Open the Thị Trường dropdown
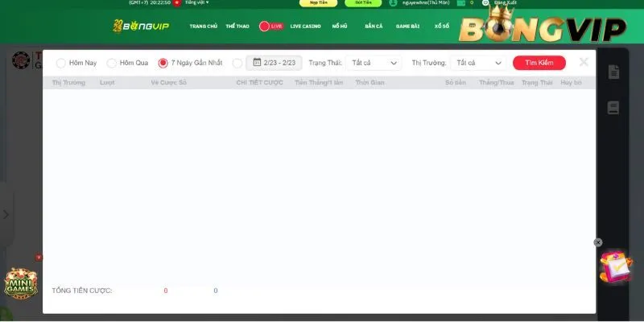 478,63
